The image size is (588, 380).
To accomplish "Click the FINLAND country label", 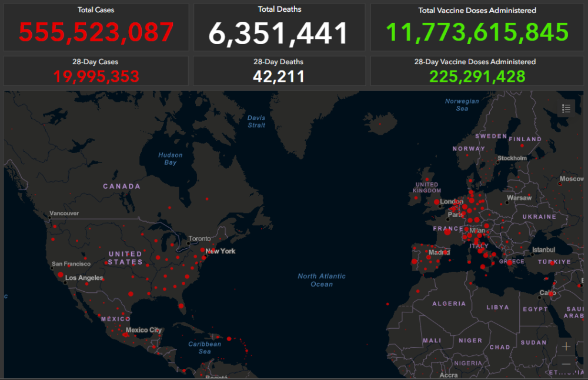I will tap(525, 139).
